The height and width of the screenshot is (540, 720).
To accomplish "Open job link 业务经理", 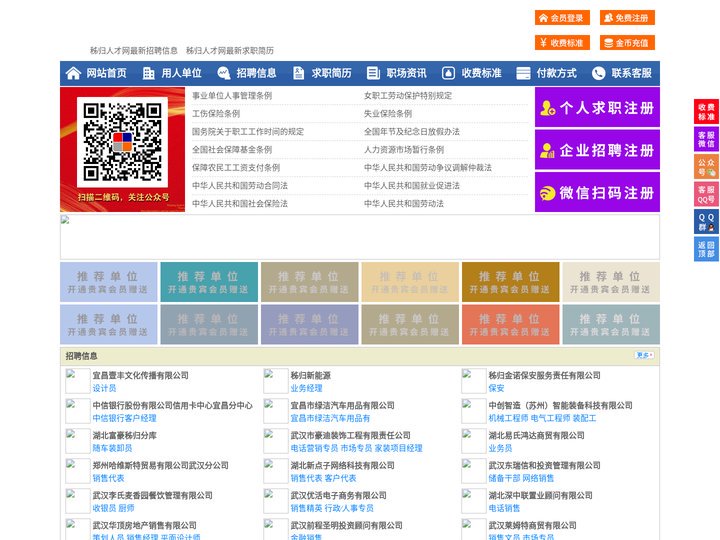I will [x=306, y=388].
